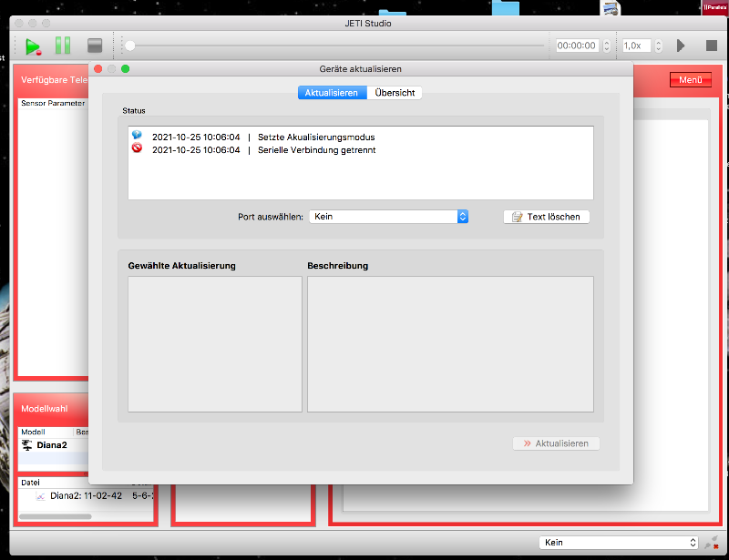Start recording with the green play icon
Viewport: 729px width, 560px height.
click(x=33, y=46)
